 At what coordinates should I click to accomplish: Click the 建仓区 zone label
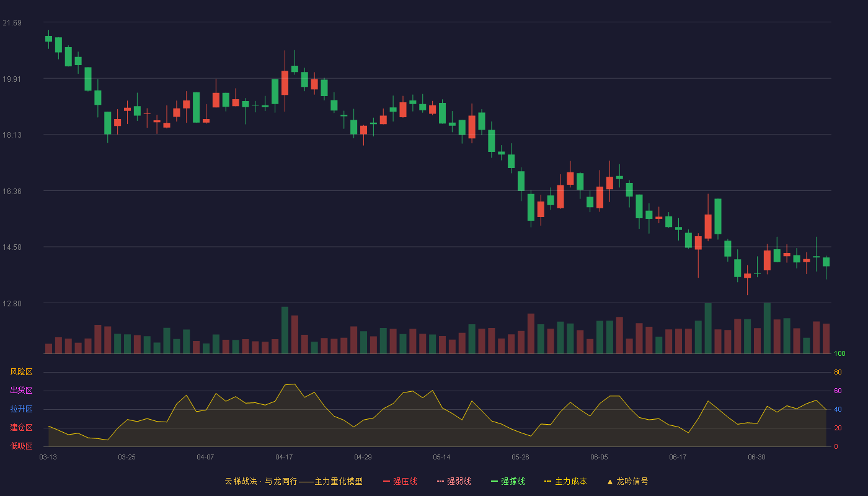[x=21, y=428]
